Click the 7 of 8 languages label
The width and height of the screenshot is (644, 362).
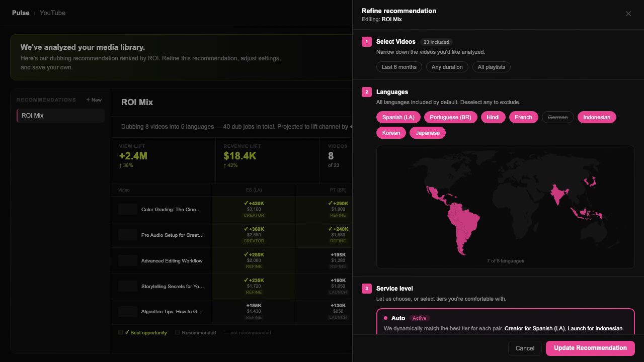coord(506,261)
